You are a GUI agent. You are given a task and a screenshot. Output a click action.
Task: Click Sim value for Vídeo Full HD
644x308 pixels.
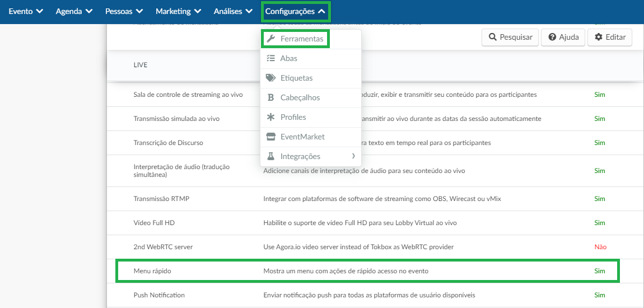coord(600,222)
